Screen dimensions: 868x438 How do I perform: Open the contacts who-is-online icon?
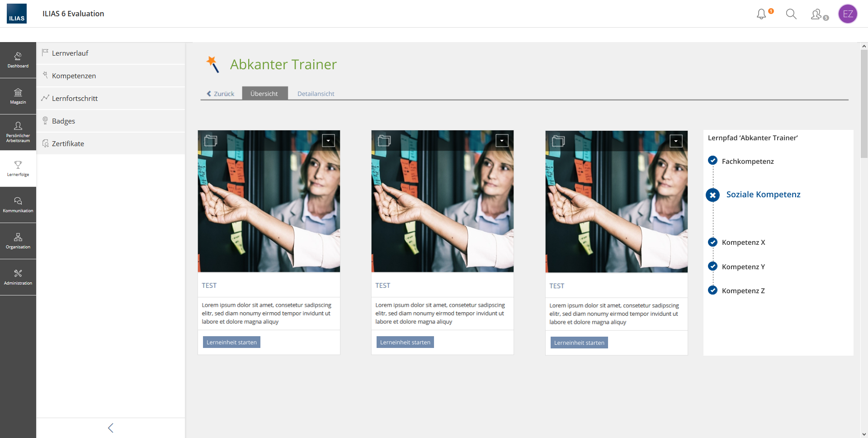coord(816,14)
